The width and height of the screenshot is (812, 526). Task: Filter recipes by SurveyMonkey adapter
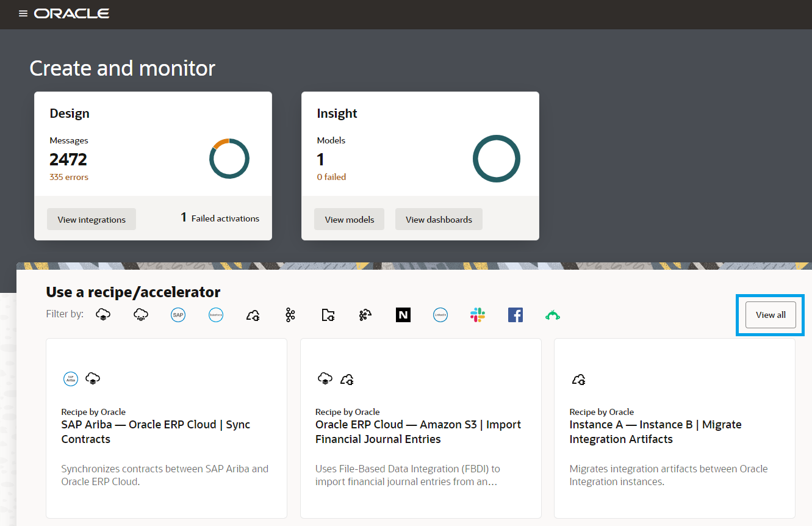click(553, 314)
